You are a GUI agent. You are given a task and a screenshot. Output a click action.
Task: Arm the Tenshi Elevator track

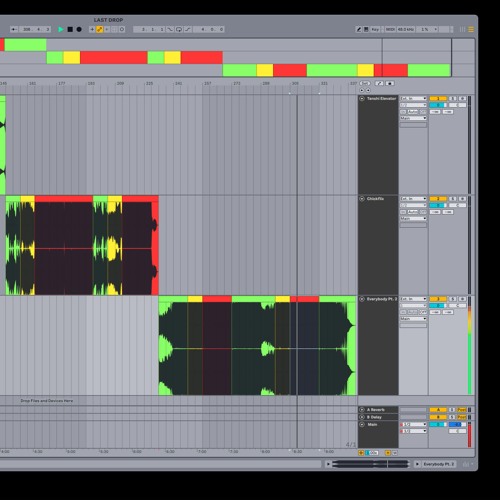(x=462, y=99)
